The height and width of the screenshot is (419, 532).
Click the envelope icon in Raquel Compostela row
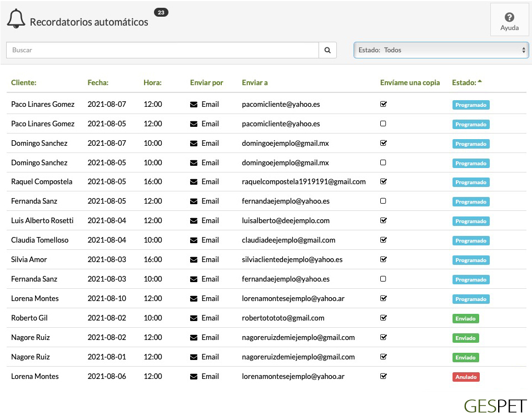193,182
